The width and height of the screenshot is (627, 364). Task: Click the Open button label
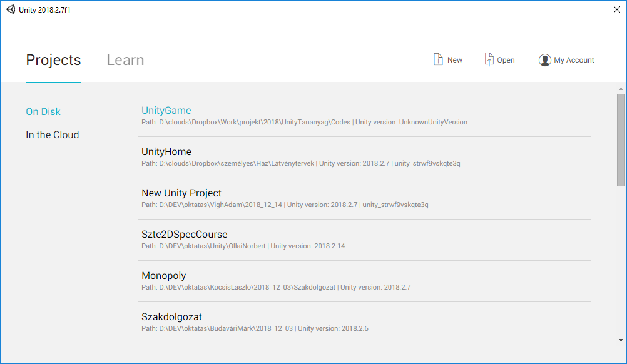(506, 60)
